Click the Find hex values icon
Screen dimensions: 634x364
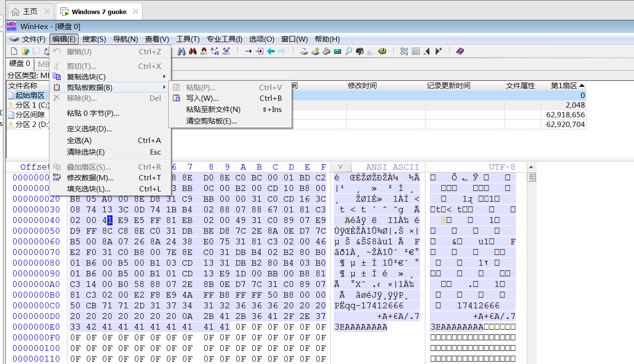(x=204, y=51)
